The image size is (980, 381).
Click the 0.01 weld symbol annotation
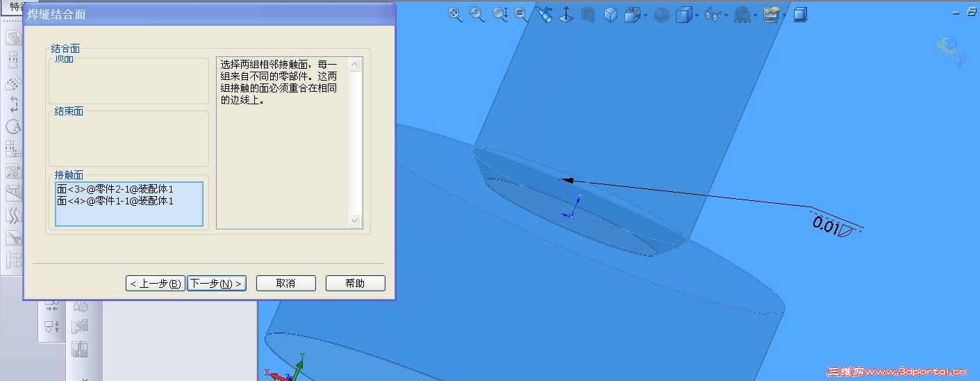click(x=833, y=226)
